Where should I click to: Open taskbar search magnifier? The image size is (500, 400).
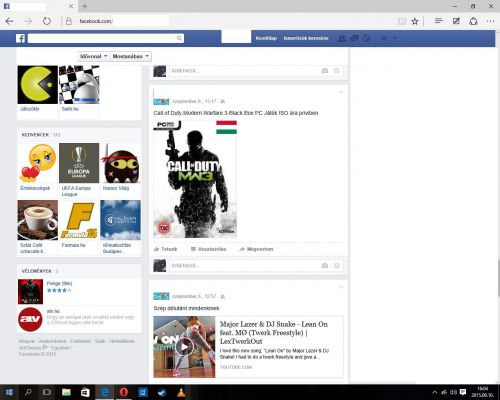click(x=28, y=392)
